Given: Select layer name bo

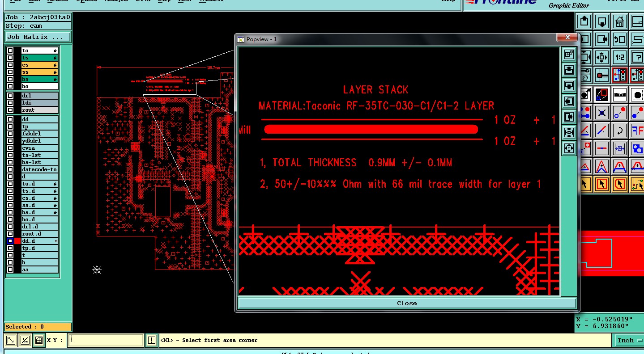Looking at the screenshot, I should [x=40, y=86].
